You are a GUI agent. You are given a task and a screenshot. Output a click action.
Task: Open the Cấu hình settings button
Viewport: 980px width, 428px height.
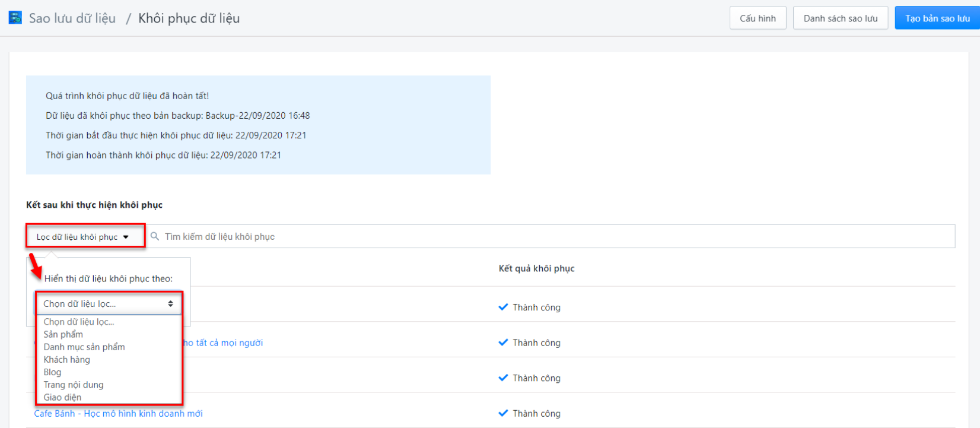(x=758, y=18)
